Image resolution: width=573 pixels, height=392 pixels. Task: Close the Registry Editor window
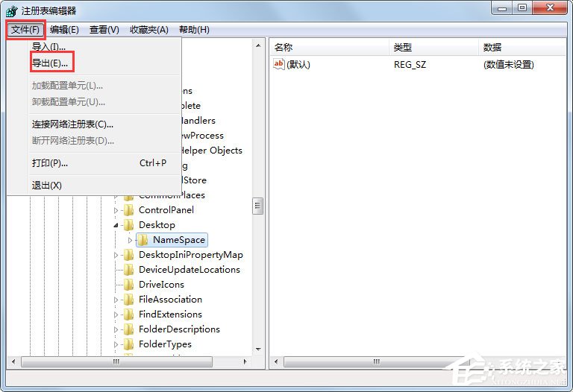550,8
